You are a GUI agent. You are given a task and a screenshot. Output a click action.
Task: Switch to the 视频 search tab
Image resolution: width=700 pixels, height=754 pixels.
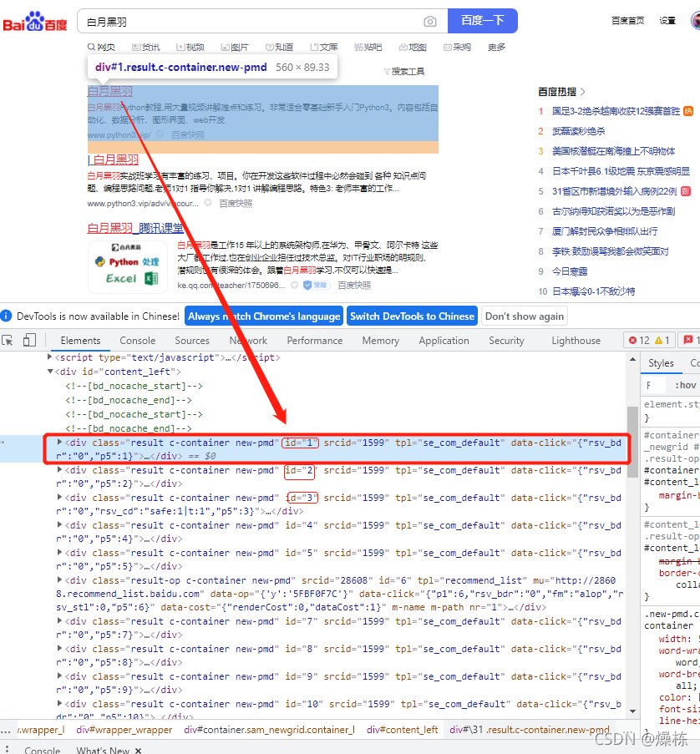[x=190, y=47]
